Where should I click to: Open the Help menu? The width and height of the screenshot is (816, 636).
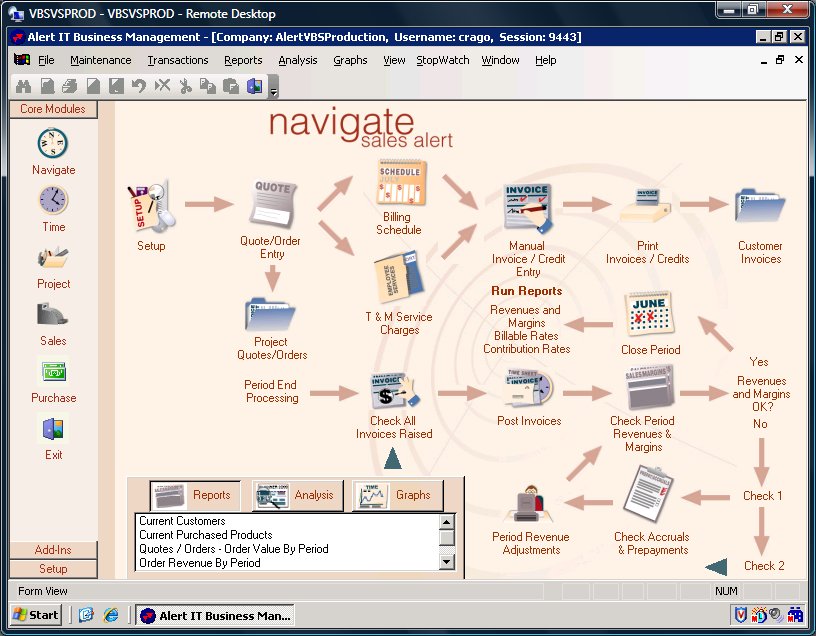[545, 60]
